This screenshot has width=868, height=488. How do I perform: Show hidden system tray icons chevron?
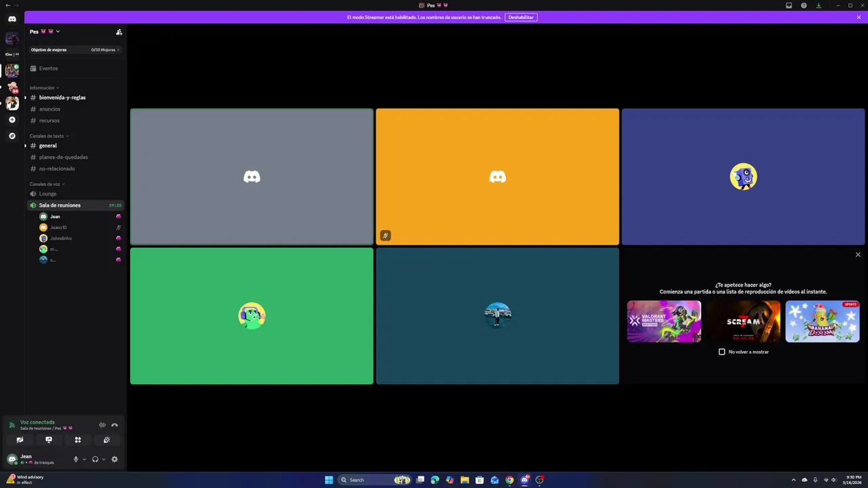tap(793, 480)
